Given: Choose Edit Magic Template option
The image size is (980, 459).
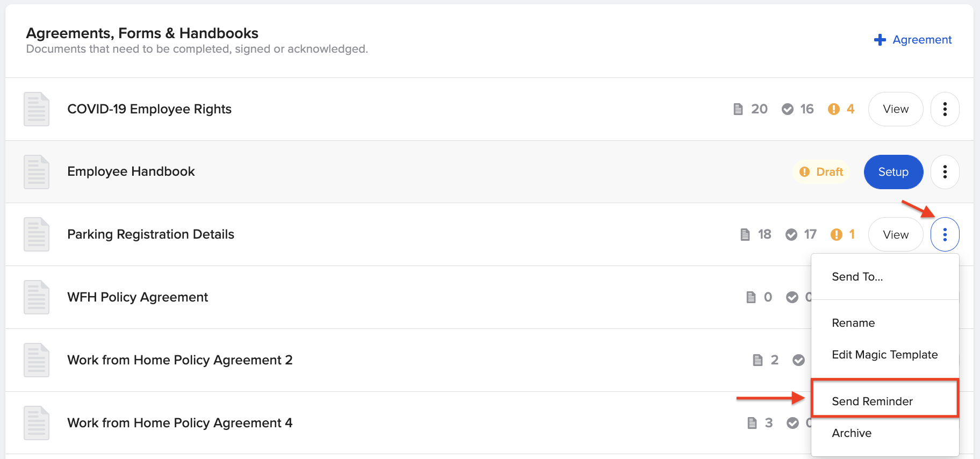Looking at the screenshot, I should click(884, 355).
